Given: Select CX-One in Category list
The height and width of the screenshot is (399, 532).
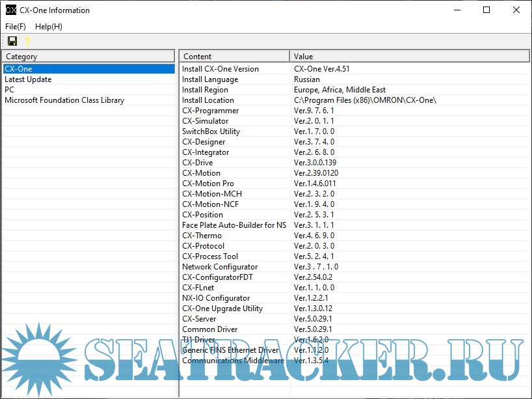Looking at the screenshot, I should (18, 69).
